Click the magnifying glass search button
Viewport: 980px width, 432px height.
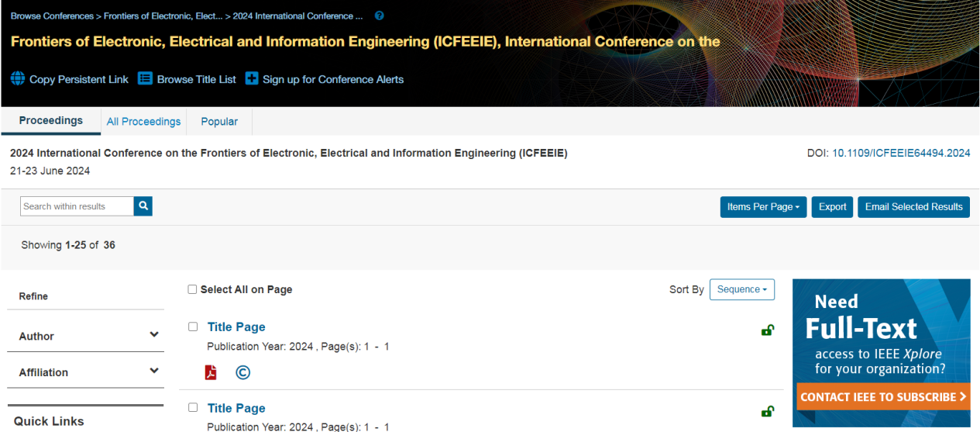[x=143, y=206]
